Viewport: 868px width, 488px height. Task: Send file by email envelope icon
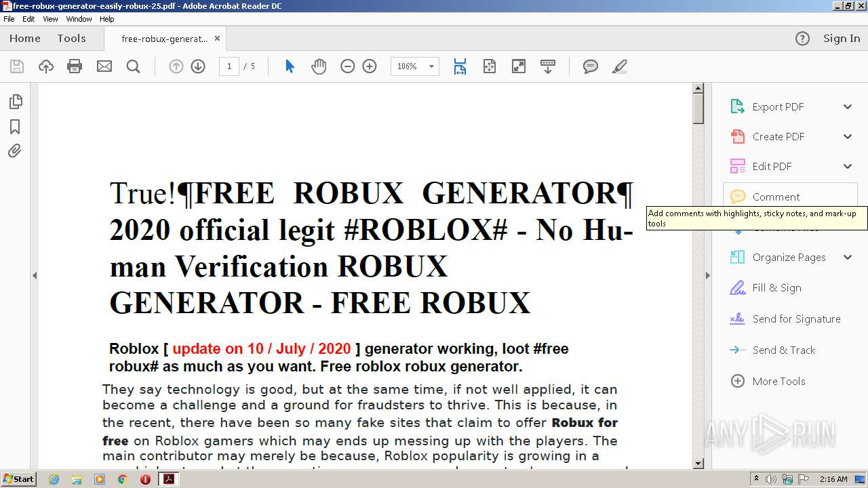pyautogui.click(x=104, y=66)
